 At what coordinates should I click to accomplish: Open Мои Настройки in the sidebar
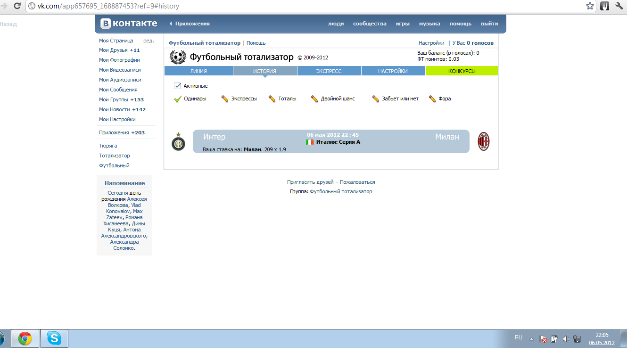[117, 119]
